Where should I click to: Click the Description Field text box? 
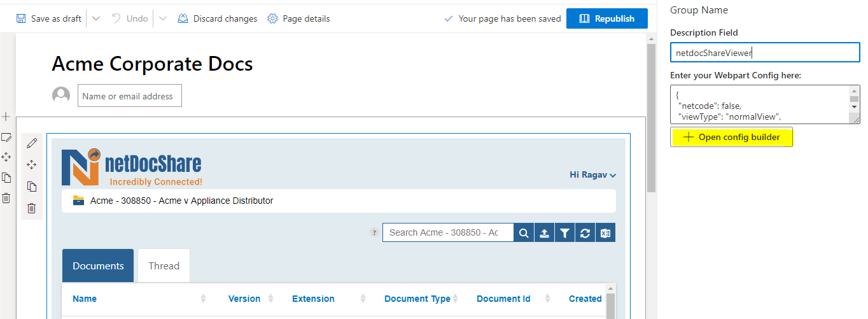pos(765,53)
